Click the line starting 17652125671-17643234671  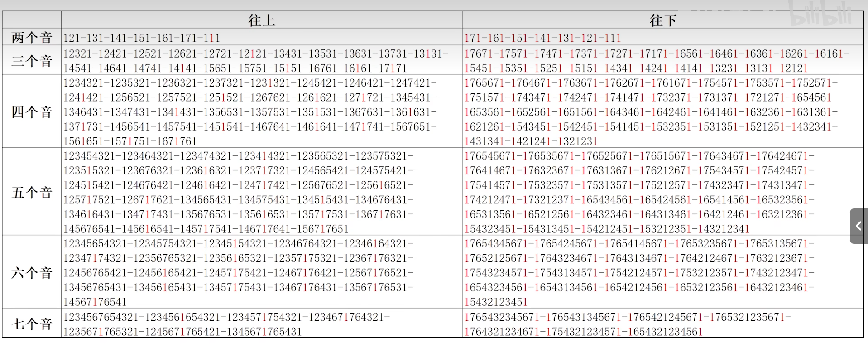pos(640,258)
